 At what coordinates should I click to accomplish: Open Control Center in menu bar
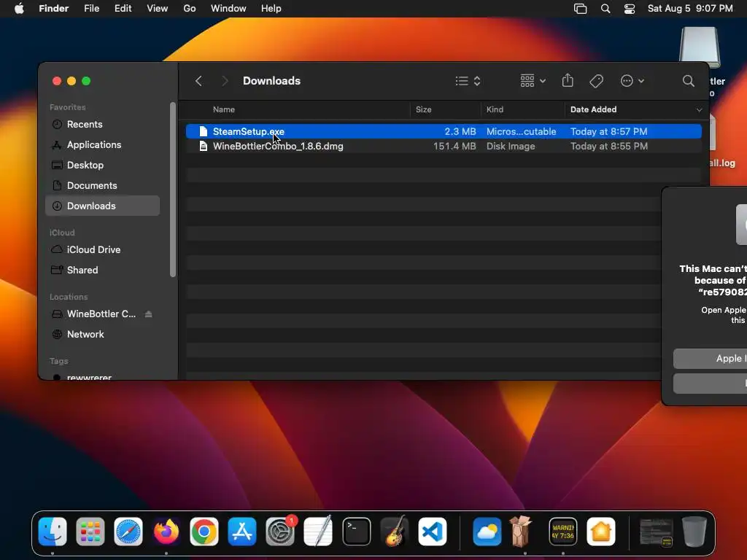click(x=630, y=9)
